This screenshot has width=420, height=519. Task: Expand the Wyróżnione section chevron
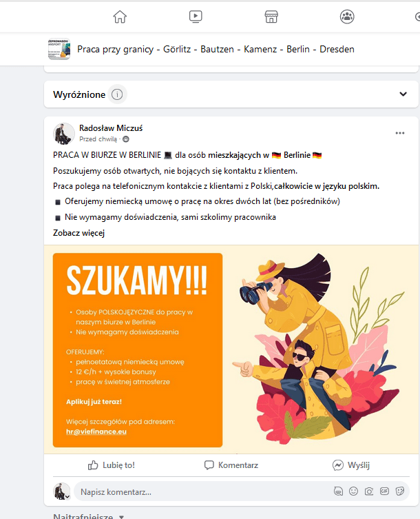403,94
